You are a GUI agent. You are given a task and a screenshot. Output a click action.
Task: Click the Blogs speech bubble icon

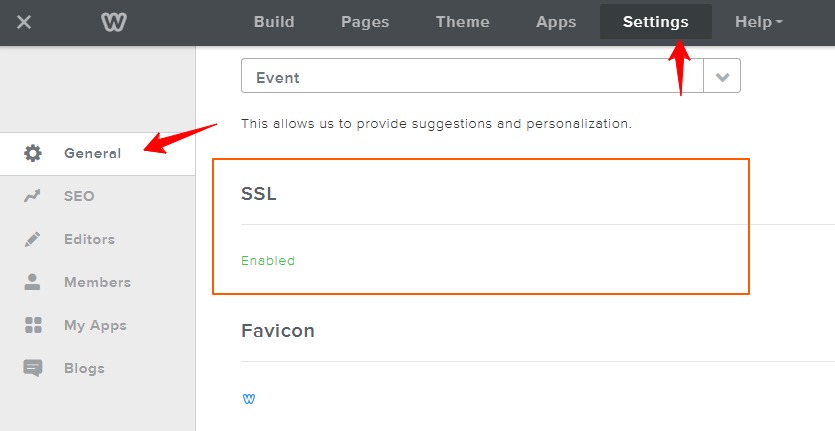click(x=32, y=368)
